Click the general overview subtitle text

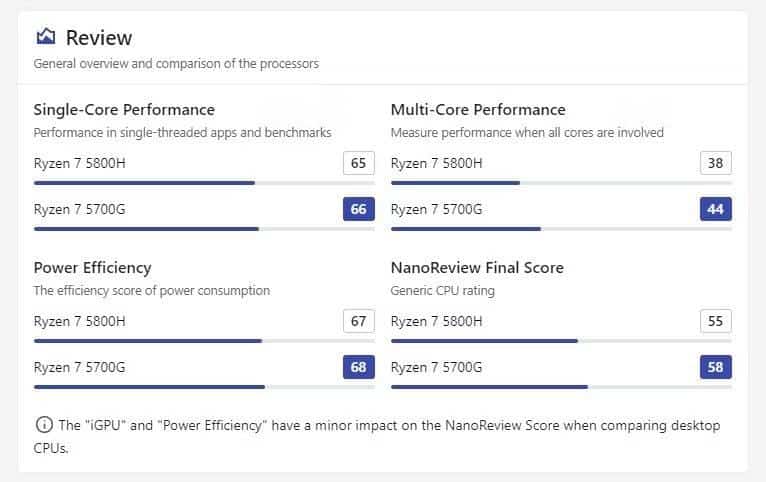176,63
